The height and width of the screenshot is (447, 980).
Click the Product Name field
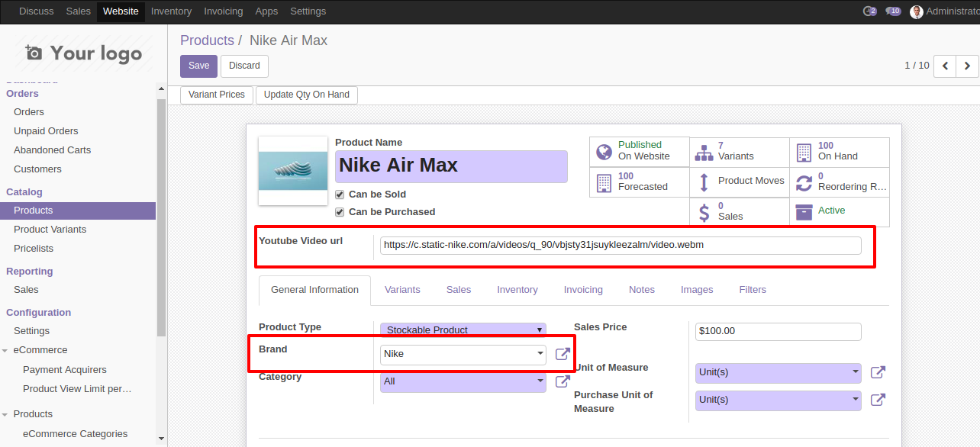point(451,166)
